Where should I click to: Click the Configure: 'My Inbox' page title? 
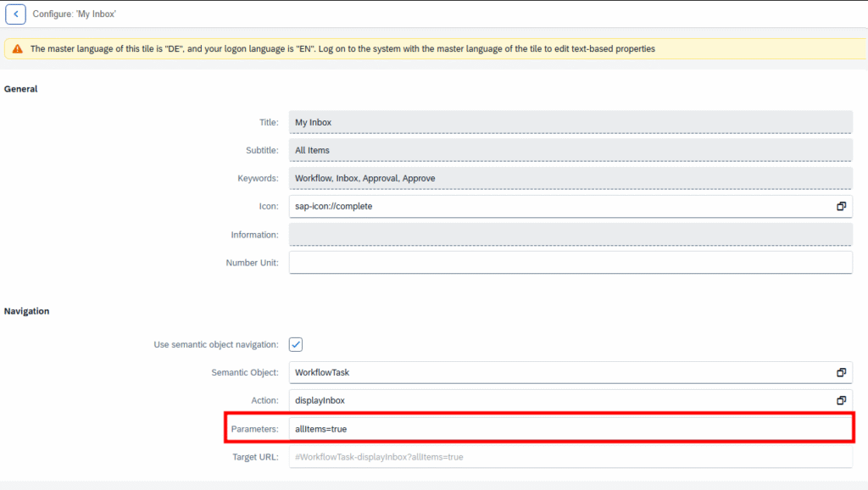pos(75,14)
